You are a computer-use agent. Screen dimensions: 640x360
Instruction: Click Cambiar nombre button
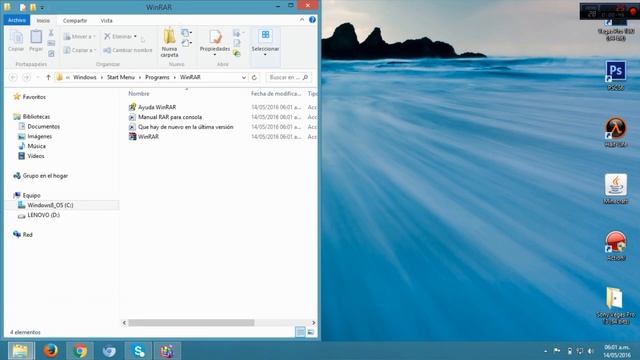pos(128,50)
